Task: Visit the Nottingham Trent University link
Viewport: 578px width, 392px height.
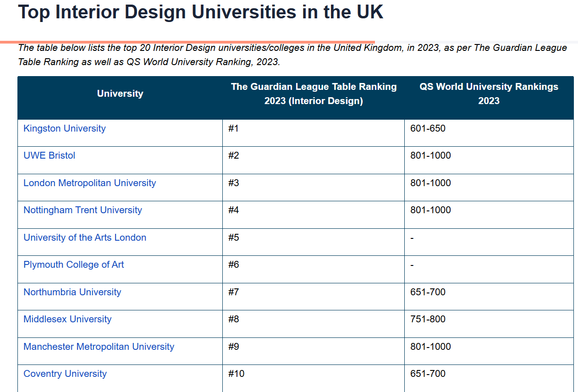Action: [x=83, y=210]
